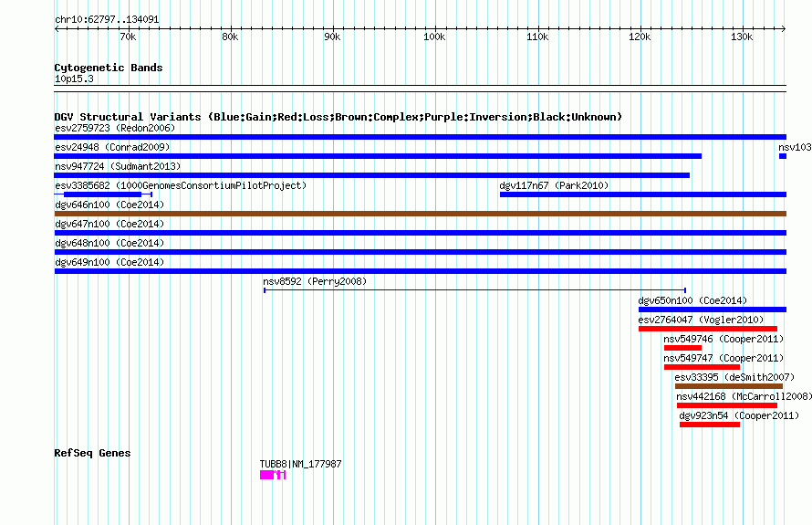This screenshot has height=525, width=812.
Task: Click the 120k ruler tick label
Action: pyautogui.click(x=640, y=37)
